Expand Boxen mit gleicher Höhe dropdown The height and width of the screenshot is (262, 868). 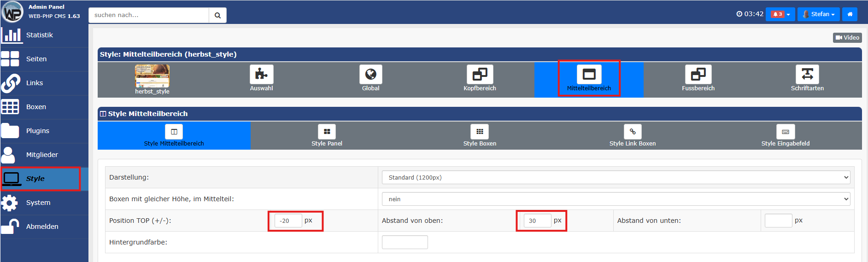[616, 199]
